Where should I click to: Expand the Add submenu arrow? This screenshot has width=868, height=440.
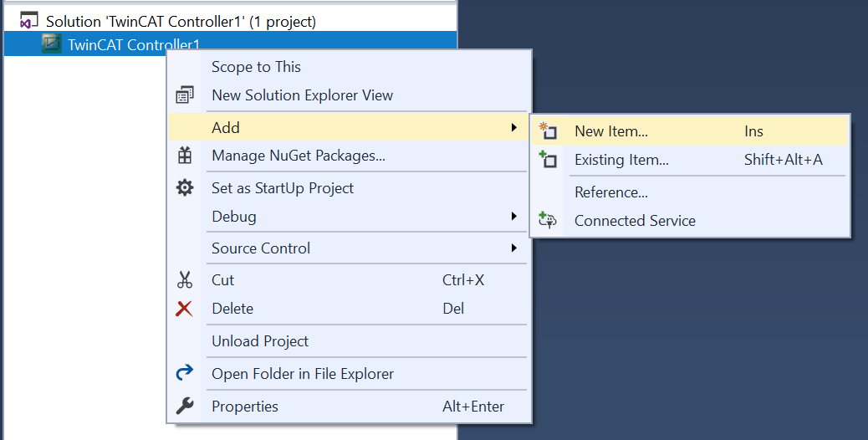[513, 127]
